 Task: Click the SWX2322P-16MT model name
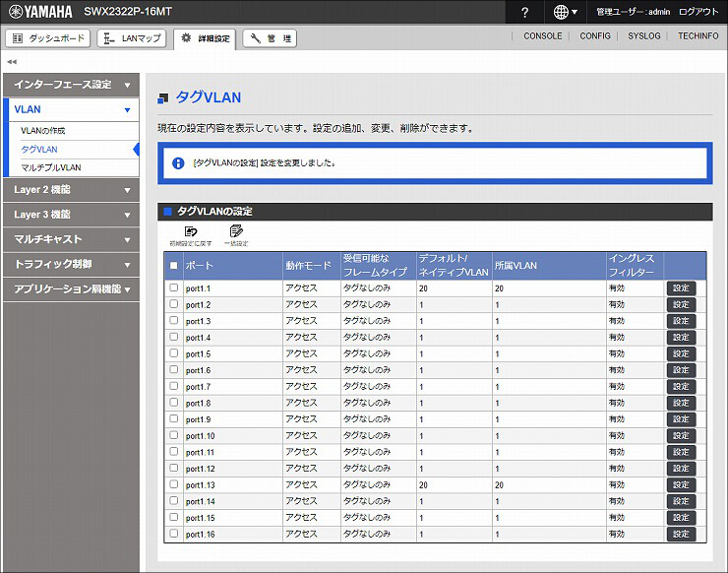click(x=128, y=12)
